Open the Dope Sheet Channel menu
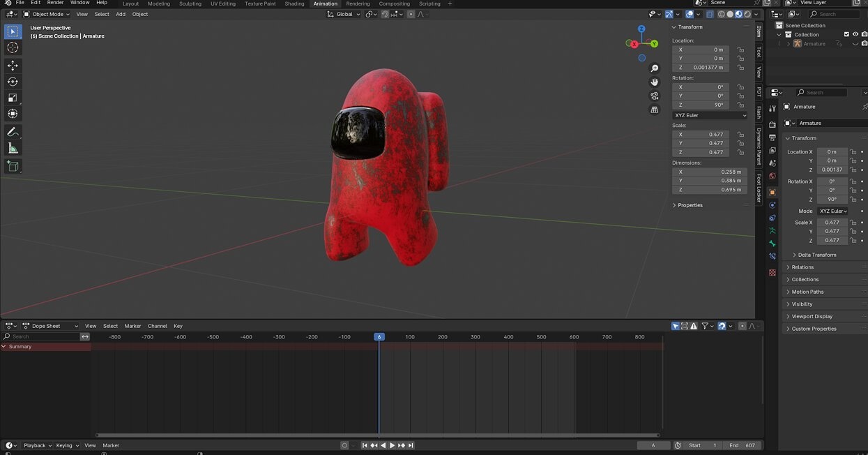868x455 pixels. (x=158, y=326)
